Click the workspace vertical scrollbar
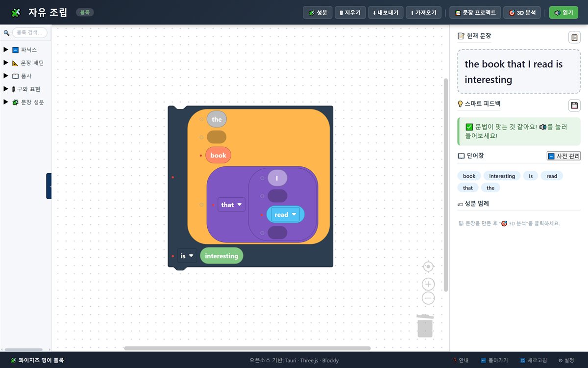Image resolution: width=588 pixels, height=368 pixels. 446,185
